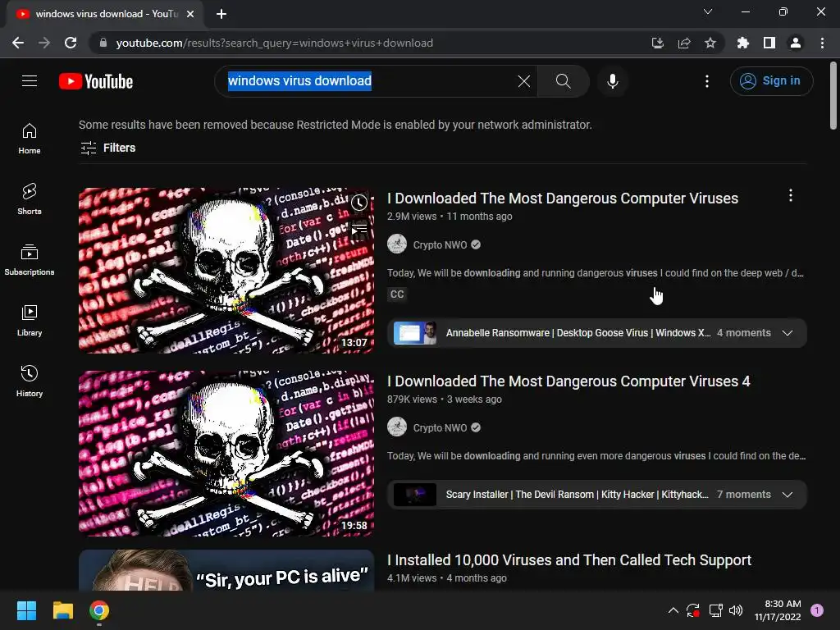
Task: Expand the '4 moments' chapters chevron
Action: [x=787, y=333]
